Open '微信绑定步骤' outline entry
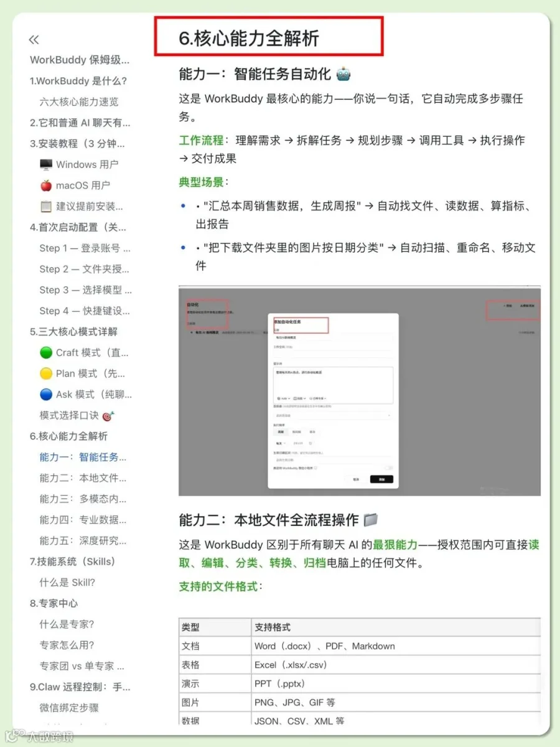The image size is (560, 747). [69, 708]
